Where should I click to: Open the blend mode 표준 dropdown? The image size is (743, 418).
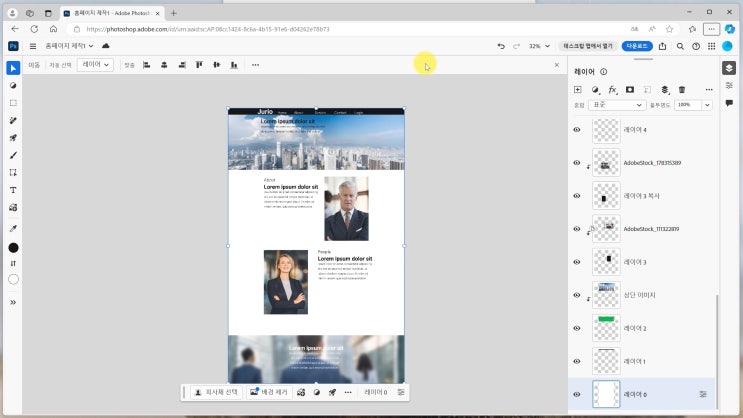(x=616, y=105)
